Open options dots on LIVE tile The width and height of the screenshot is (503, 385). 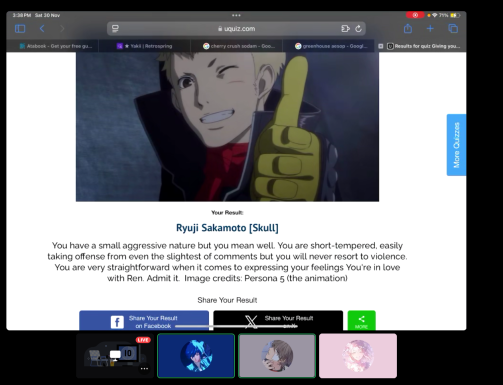click(x=144, y=368)
